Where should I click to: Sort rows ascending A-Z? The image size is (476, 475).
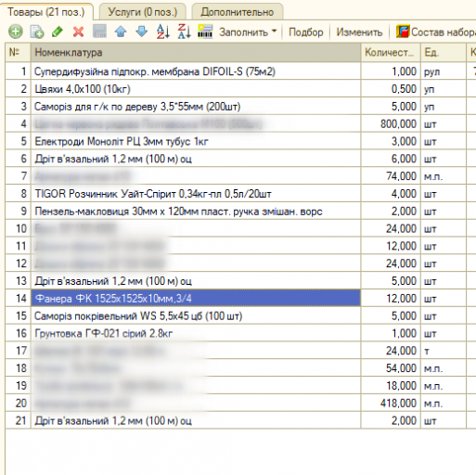[163, 32]
